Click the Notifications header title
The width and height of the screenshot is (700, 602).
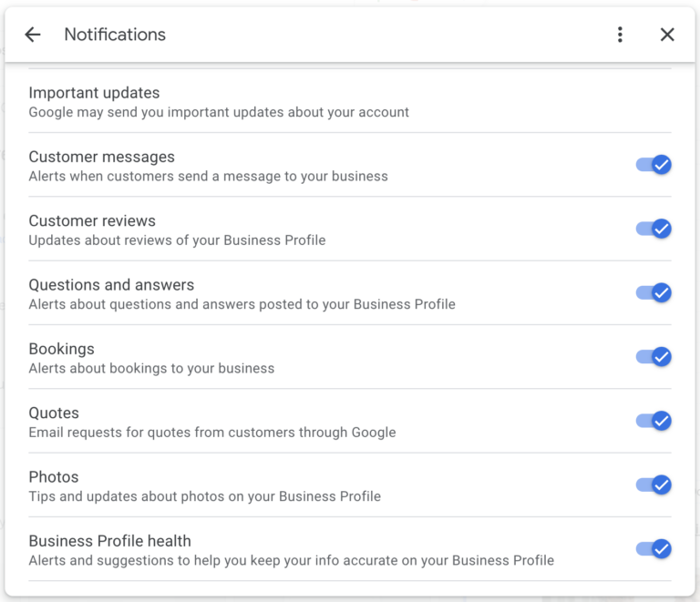(115, 35)
